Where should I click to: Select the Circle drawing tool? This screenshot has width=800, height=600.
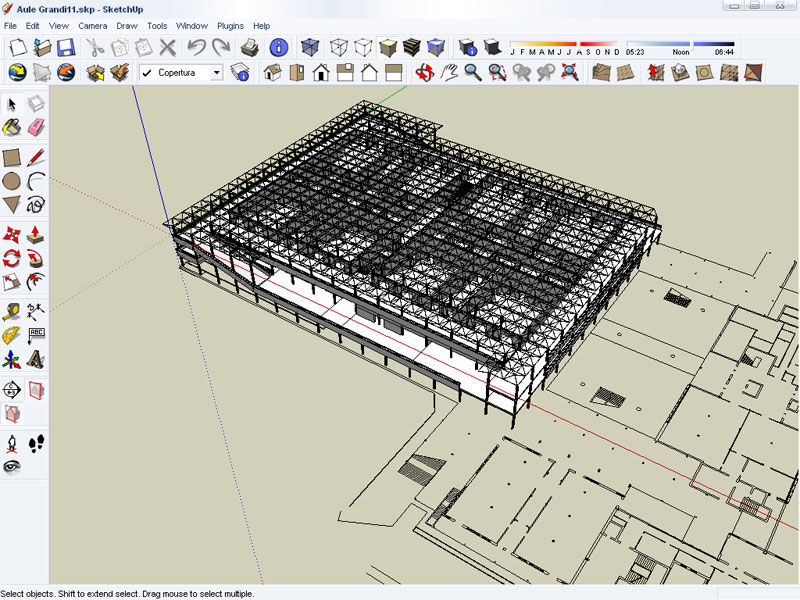pyautogui.click(x=12, y=181)
